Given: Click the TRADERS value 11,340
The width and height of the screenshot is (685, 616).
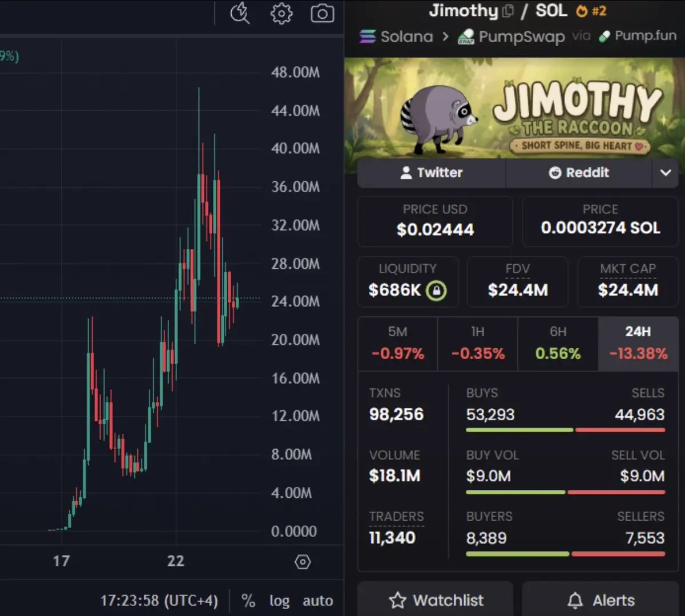Looking at the screenshot, I should (x=392, y=538).
